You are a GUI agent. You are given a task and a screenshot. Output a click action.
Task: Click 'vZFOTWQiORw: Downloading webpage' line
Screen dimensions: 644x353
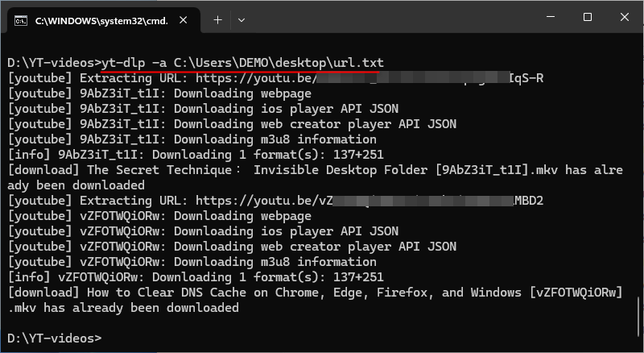tap(159, 216)
